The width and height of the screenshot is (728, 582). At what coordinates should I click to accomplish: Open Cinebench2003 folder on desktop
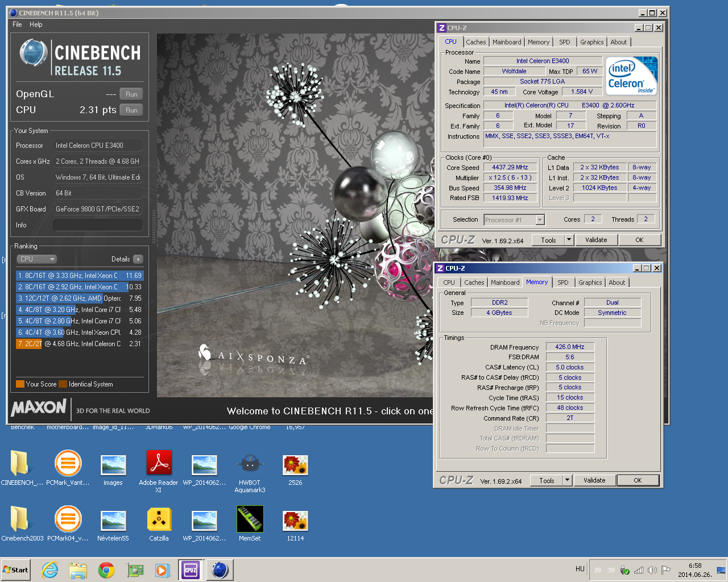click(x=22, y=523)
